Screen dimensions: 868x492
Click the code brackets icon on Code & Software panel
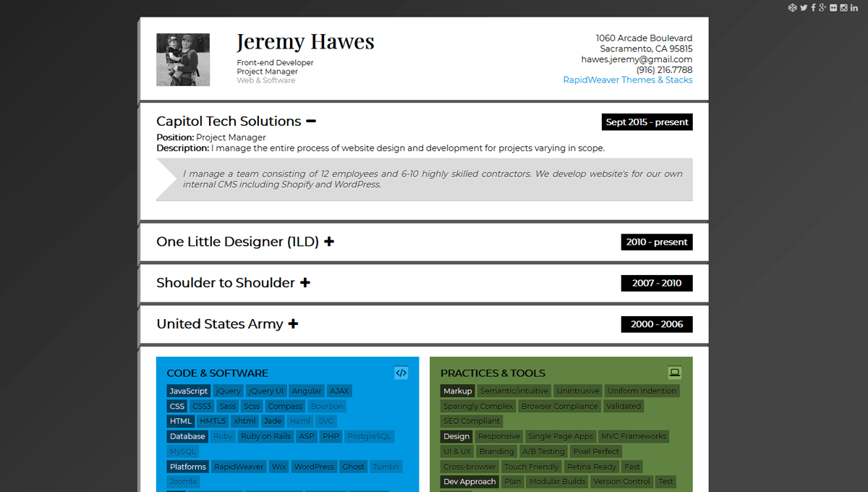pos(401,373)
